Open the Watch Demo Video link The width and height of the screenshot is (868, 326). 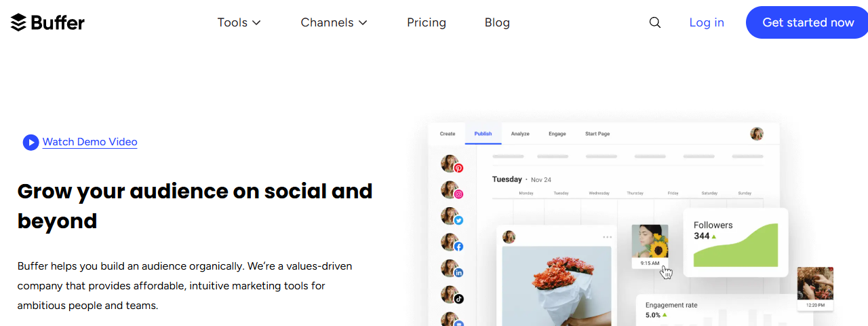90,142
